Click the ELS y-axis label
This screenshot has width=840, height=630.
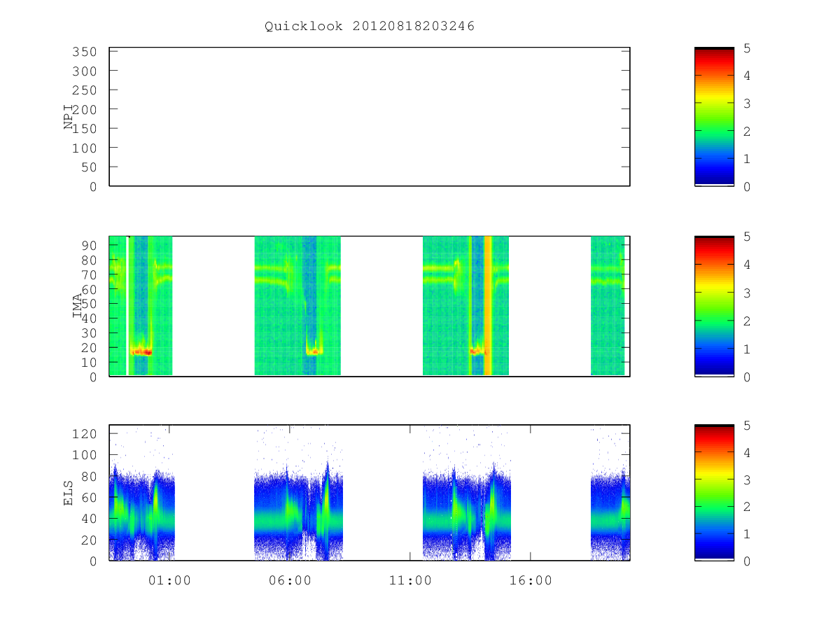(x=69, y=493)
